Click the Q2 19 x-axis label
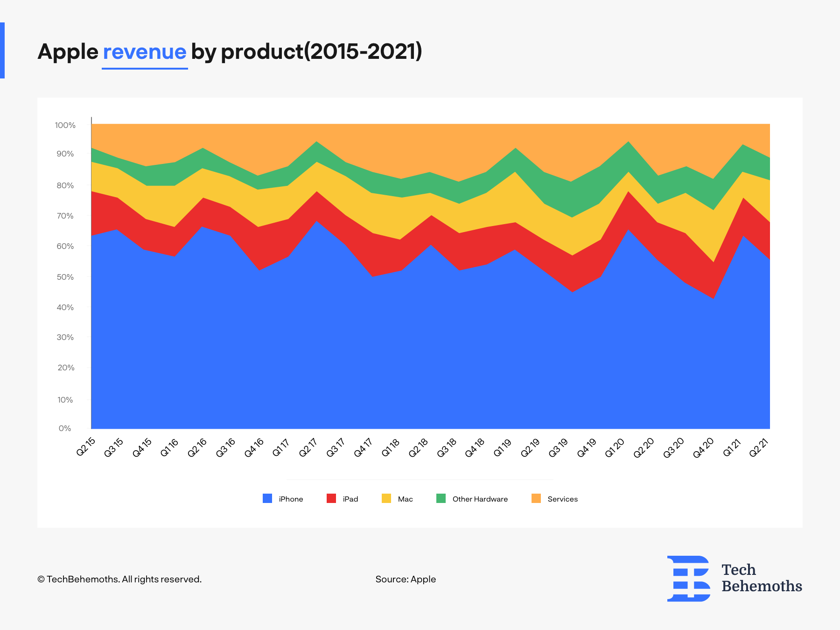This screenshot has height=630, width=840. pyautogui.click(x=531, y=447)
